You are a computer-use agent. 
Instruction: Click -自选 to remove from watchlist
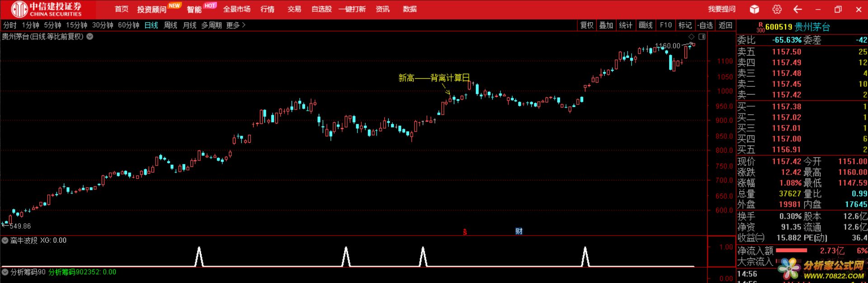click(705, 25)
